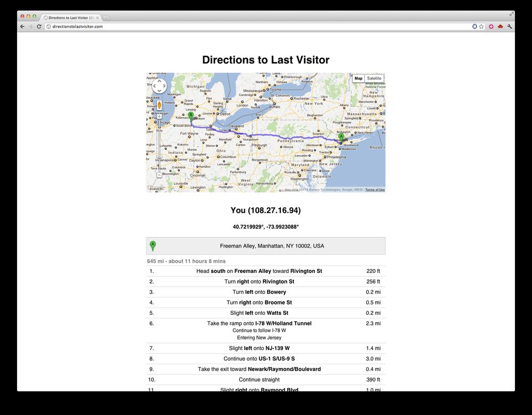
Task: Select step 5 Slight left onto Watts St
Action: point(265,313)
